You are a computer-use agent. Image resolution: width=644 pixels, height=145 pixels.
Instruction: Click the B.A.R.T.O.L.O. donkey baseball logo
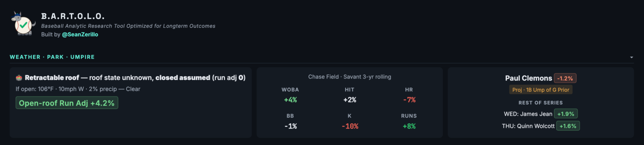23,23
